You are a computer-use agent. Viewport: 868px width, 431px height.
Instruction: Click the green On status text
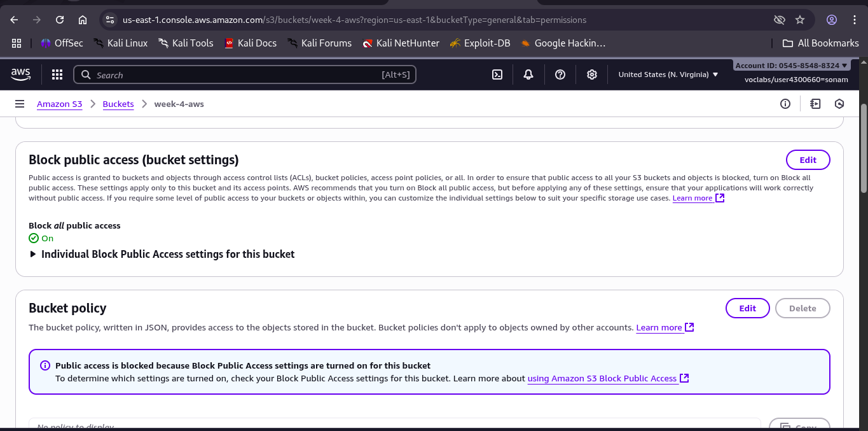(x=48, y=238)
